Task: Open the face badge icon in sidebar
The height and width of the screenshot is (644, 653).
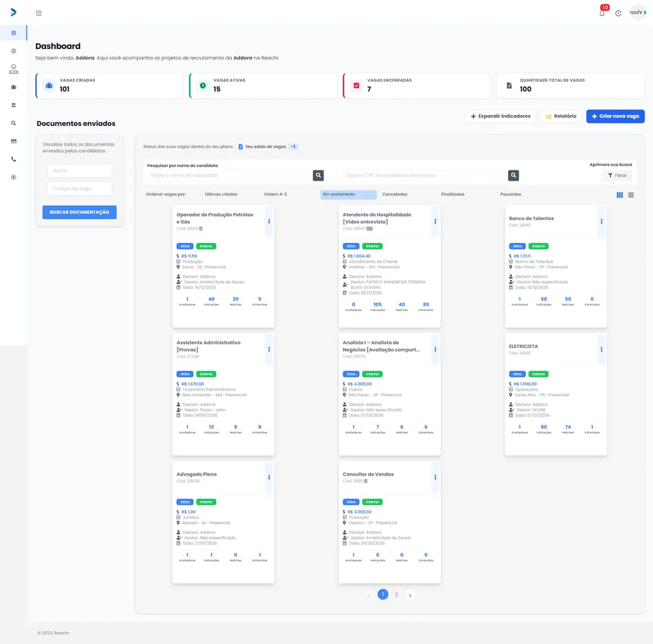Action: coord(14,69)
